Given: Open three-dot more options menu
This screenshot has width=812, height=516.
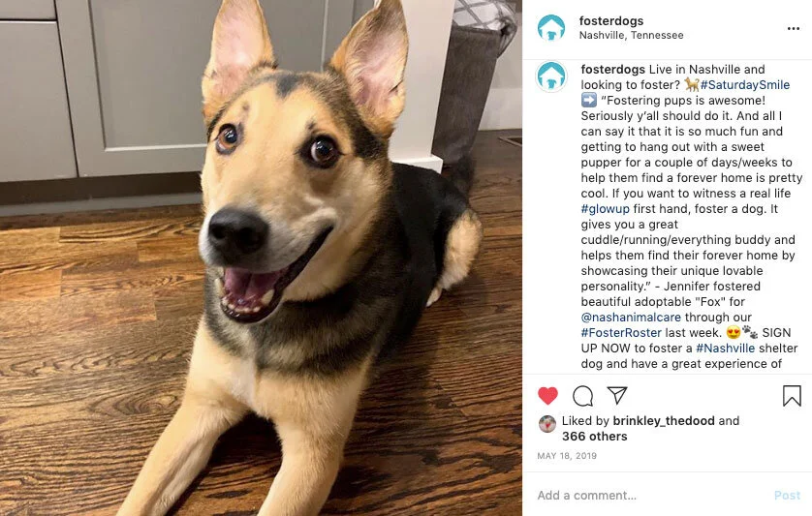Looking at the screenshot, I should point(794,28).
